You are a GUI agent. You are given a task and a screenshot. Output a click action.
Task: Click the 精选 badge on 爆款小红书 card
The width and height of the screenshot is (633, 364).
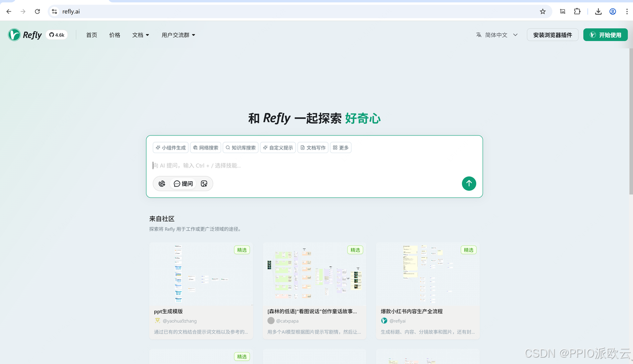click(x=468, y=250)
